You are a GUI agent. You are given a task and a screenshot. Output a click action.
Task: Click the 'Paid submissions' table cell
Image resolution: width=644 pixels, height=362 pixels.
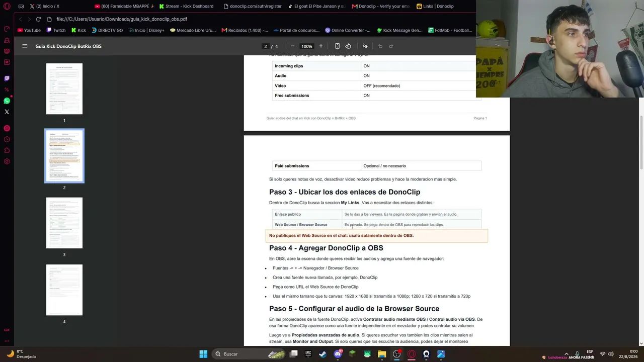click(x=316, y=166)
